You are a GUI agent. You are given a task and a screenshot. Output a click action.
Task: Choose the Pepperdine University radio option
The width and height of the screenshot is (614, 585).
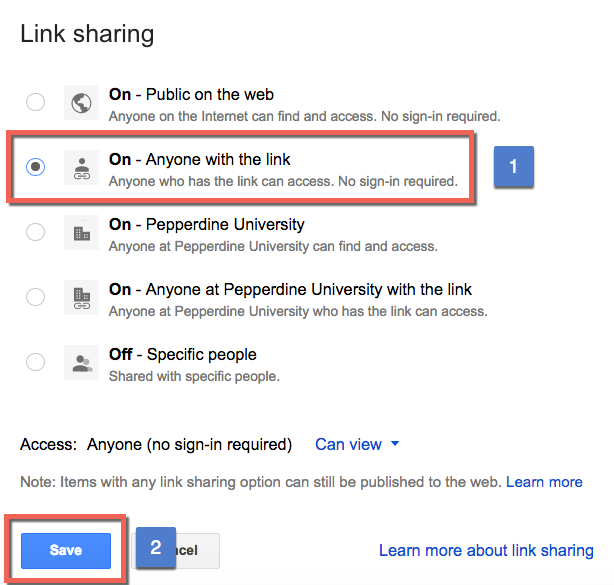[x=36, y=232]
